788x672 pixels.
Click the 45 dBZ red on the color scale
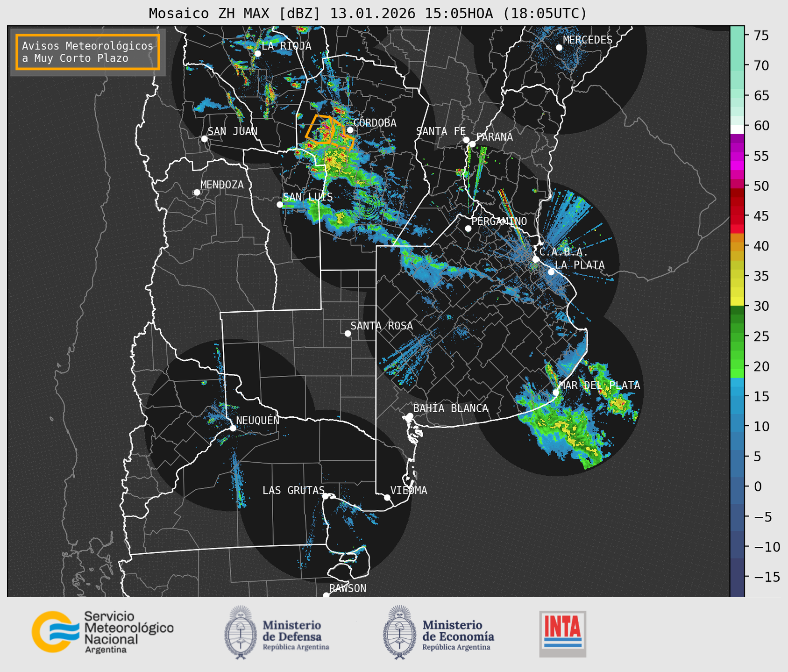tap(737, 216)
